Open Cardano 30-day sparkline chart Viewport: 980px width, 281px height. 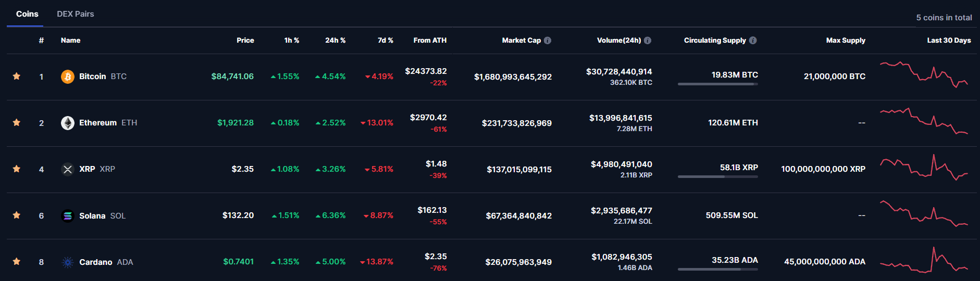coord(924,260)
